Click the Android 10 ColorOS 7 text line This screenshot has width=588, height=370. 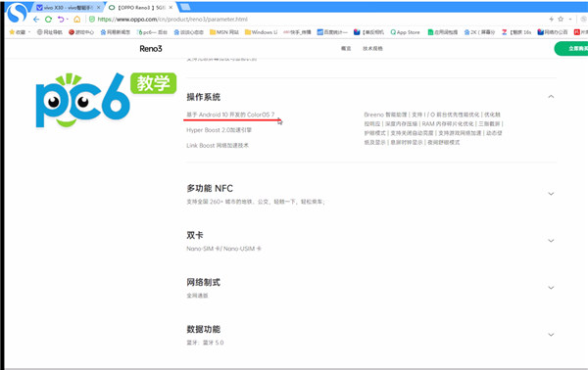tap(230, 115)
